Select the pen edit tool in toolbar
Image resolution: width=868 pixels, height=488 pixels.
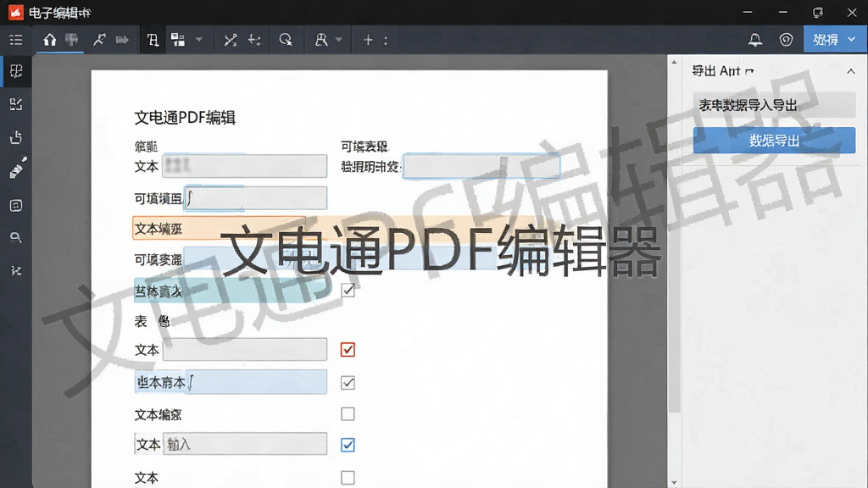100,40
